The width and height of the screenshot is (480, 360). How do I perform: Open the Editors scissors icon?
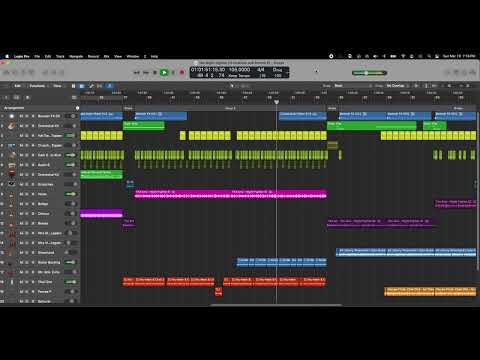(62, 72)
